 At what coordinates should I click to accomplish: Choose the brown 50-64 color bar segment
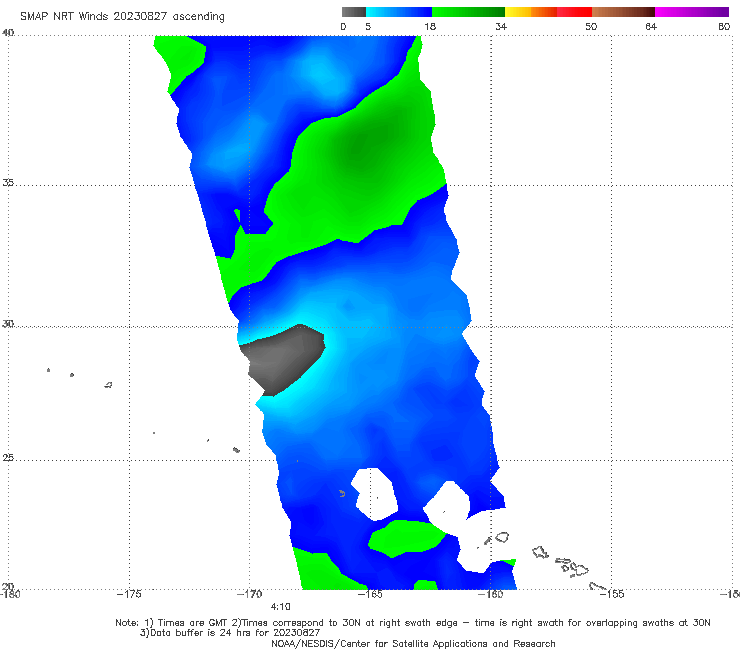623,12
